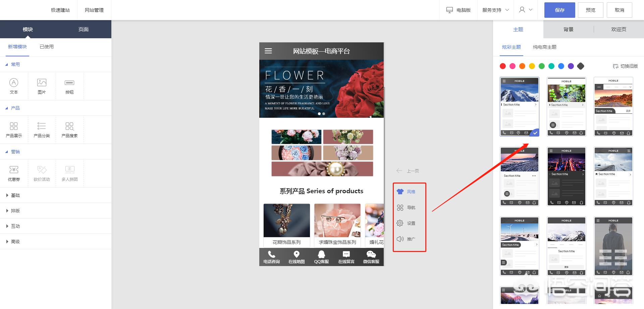Switch to 电脑版 desktop version
This screenshot has height=309, width=644.
[x=458, y=10]
